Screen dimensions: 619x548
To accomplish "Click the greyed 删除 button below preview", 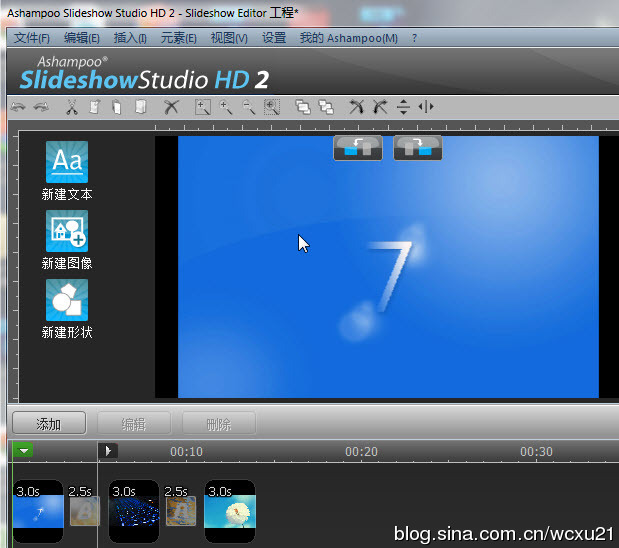I will pos(219,424).
